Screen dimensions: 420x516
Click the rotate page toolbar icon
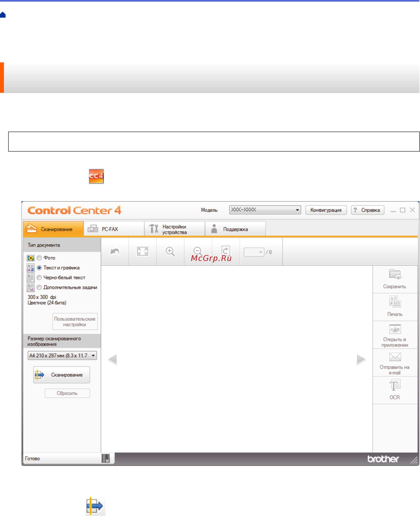(x=226, y=251)
